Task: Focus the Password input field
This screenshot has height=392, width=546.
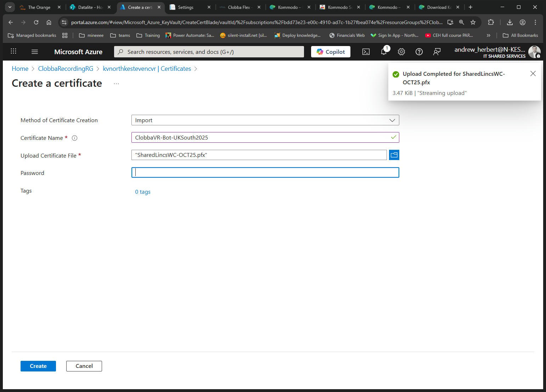Action: 265,172
